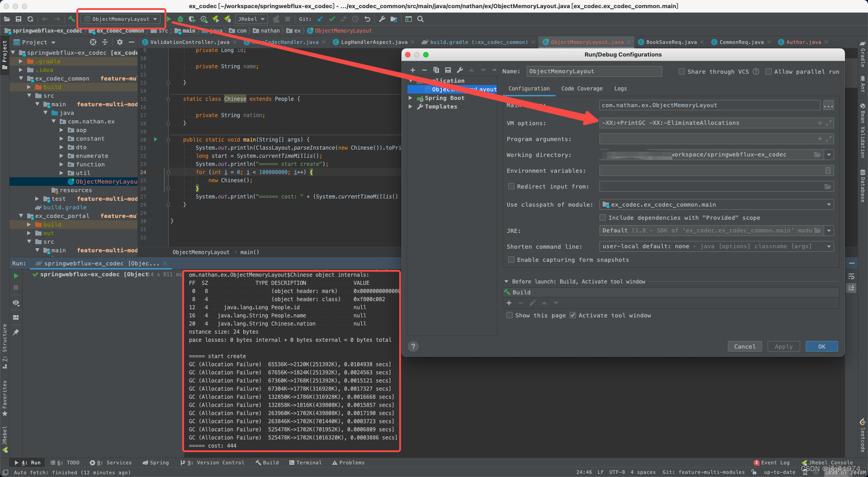
Task: Open project structure icon in toolbar
Action: [394, 19]
